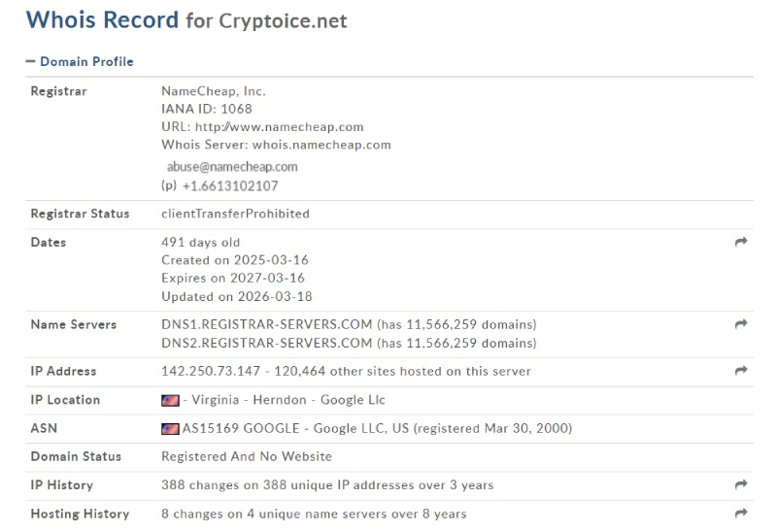Viewport: 777px width, 532px height.
Task: Open the share arrow in Name Servers row
Action: (741, 324)
